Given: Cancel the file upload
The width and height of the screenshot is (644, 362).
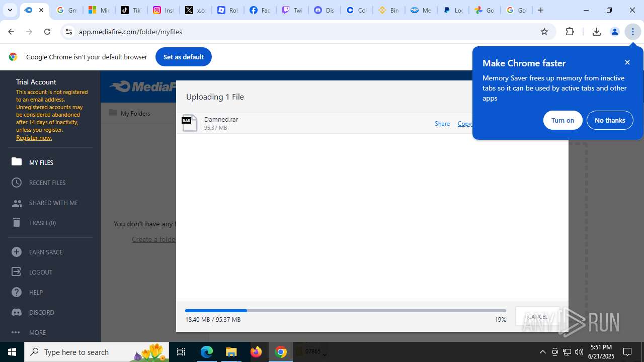Looking at the screenshot, I should point(537,317).
